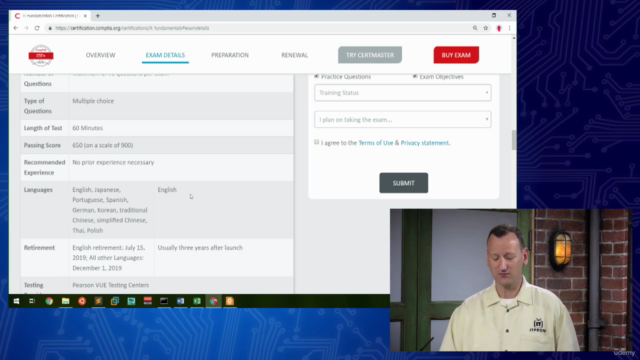640x360 pixels.
Task: Click the page's vertical scrollbar thumb
Action: tap(513, 140)
